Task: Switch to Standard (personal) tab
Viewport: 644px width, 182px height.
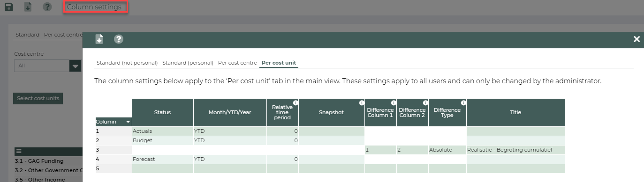Action: 188,63
